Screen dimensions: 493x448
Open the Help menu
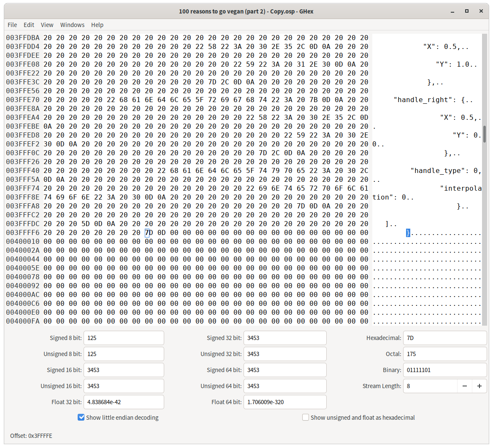tap(97, 25)
